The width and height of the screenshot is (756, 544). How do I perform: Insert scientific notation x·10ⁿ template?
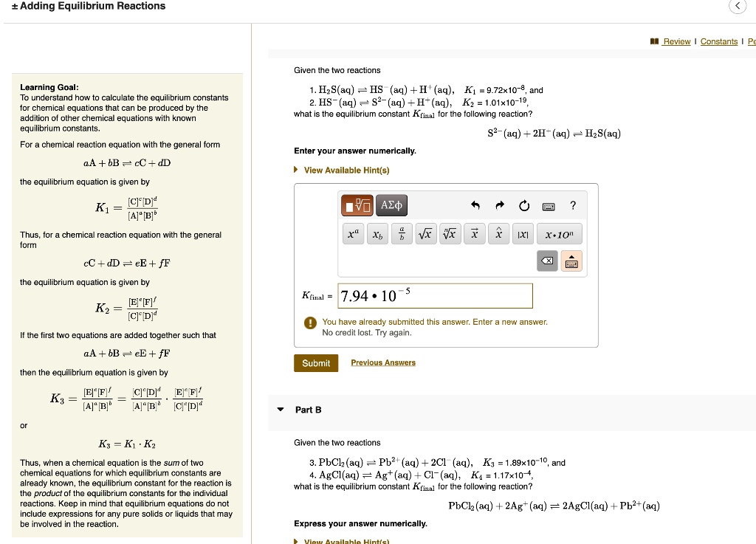pyautogui.click(x=560, y=234)
